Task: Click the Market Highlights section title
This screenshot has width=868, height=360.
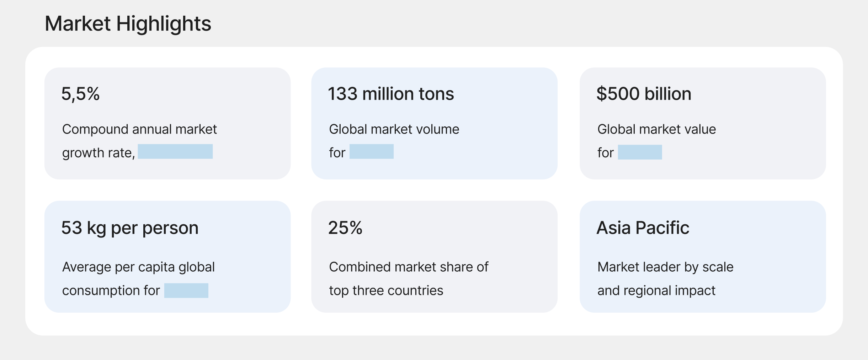Action: pyautogui.click(x=128, y=24)
